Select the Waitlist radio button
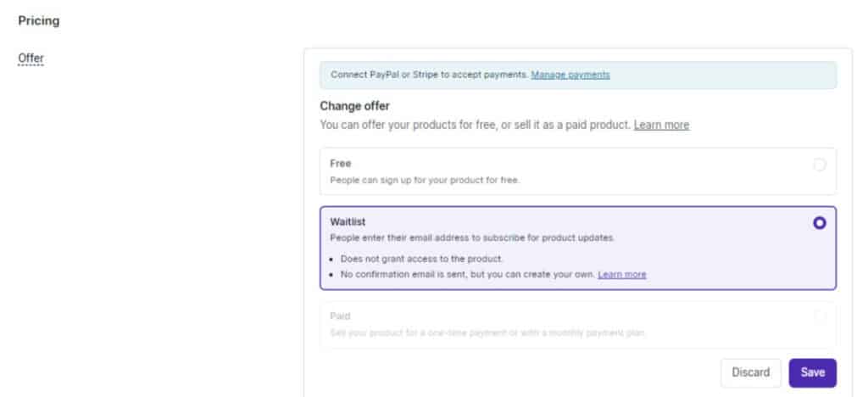 [819, 223]
